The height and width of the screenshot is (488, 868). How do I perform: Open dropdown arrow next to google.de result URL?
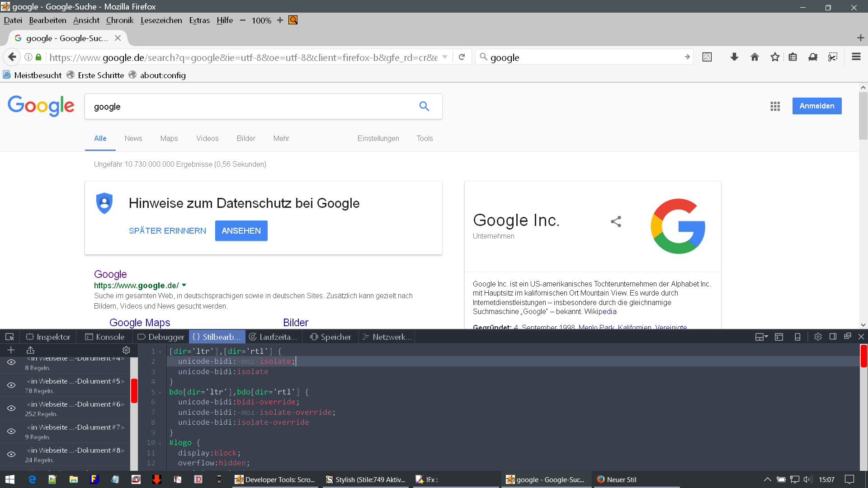[184, 286]
